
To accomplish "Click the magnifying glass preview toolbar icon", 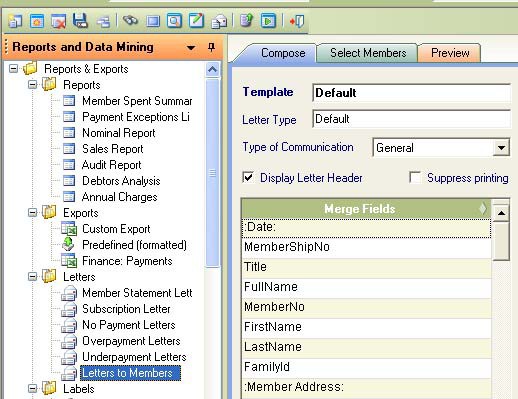I will click(x=174, y=21).
